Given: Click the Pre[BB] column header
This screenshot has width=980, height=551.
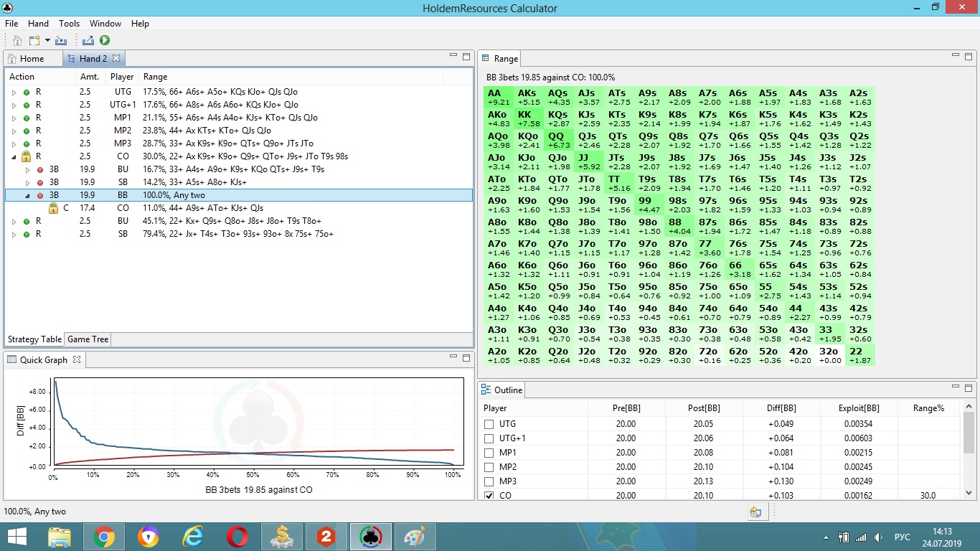Looking at the screenshot, I should click(x=626, y=408).
